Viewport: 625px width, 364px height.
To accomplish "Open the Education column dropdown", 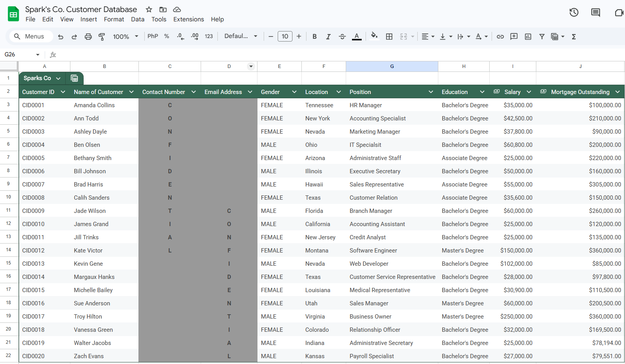I will click(482, 92).
